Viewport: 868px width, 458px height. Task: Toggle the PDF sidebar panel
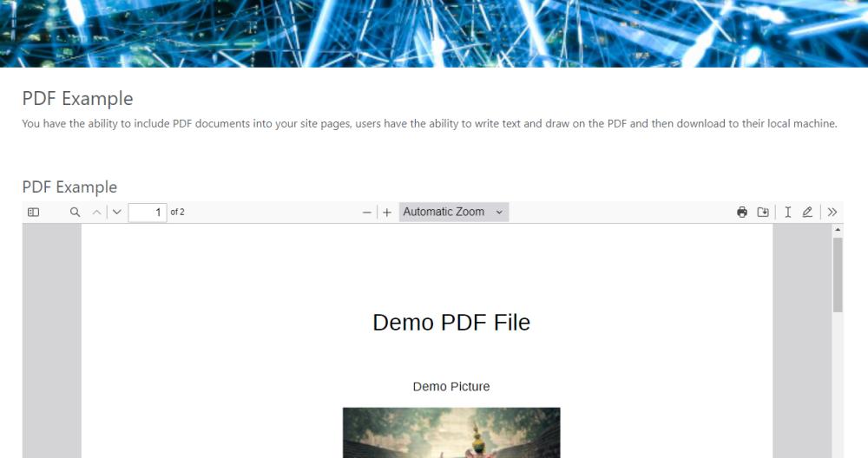click(x=33, y=212)
